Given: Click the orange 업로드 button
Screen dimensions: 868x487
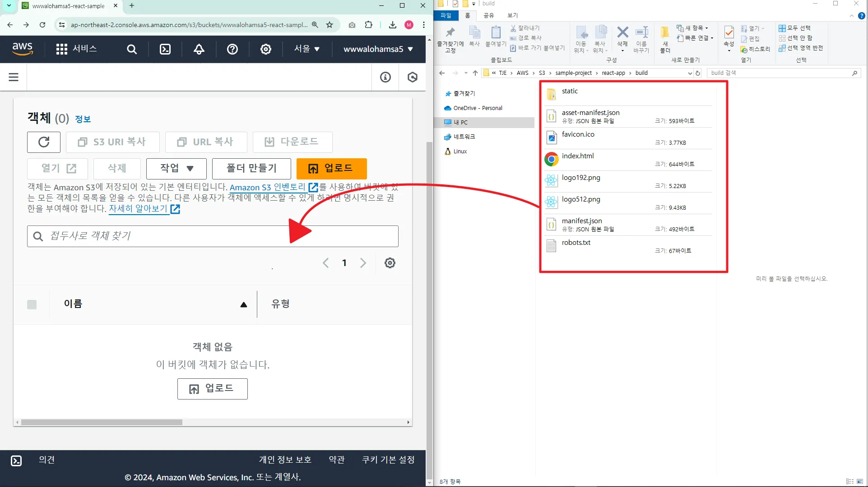Looking at the screenshot, I should tap(331, 168).
